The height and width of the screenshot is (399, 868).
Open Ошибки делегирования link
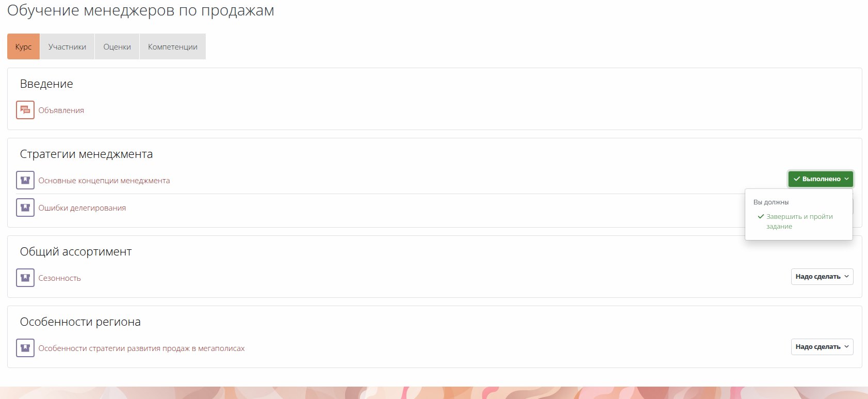(82, 208)
